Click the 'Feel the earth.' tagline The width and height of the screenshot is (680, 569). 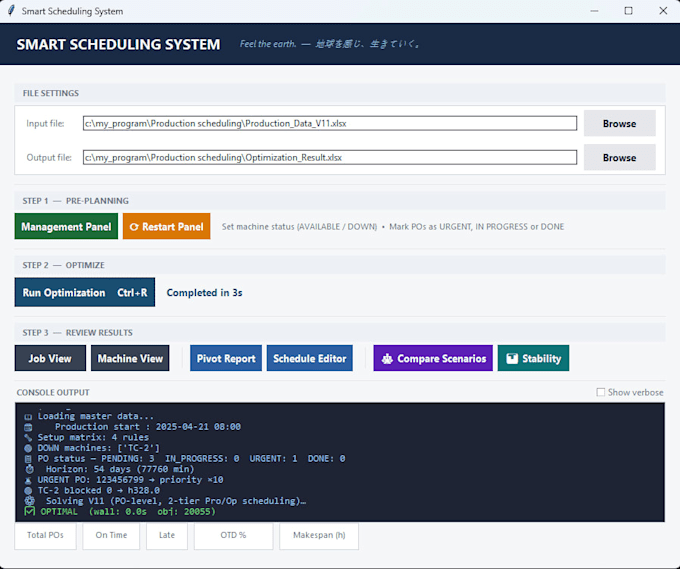tap(268, 44)
